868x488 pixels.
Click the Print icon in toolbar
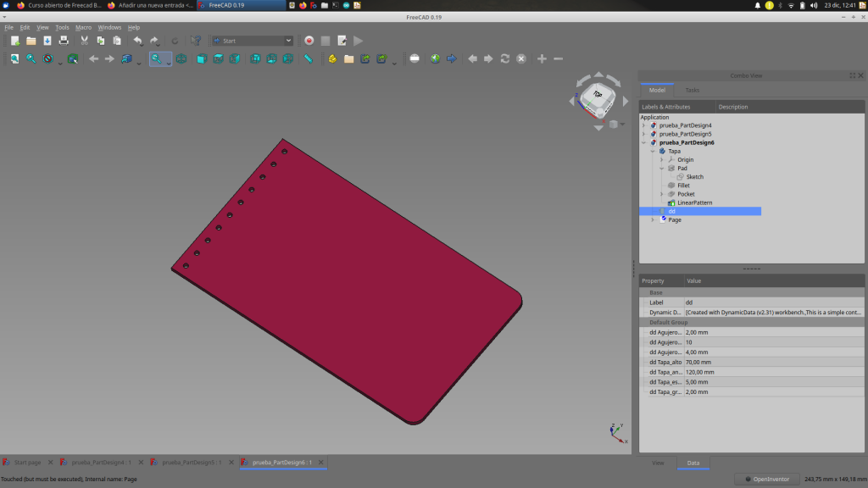click(64, 41)
